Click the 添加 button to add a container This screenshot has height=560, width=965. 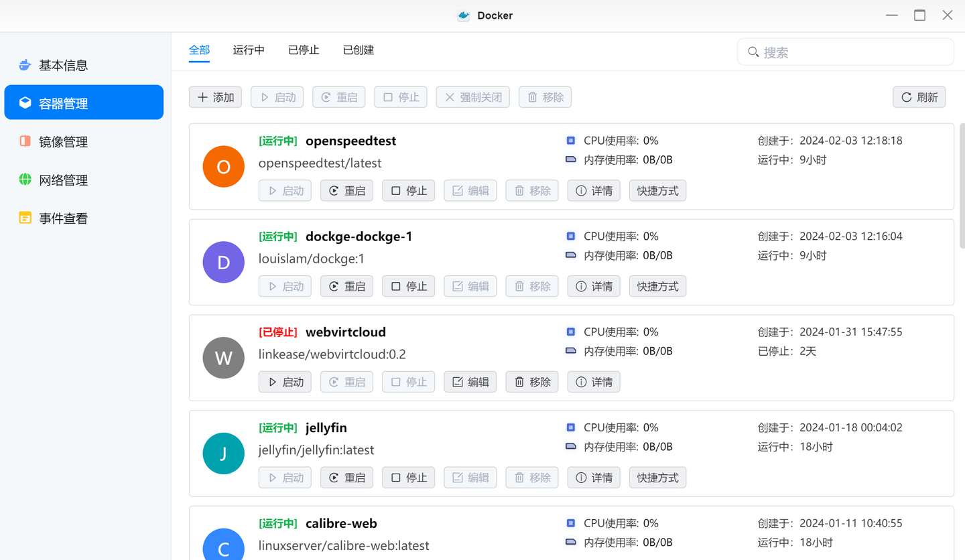click(x=215, y=96)
